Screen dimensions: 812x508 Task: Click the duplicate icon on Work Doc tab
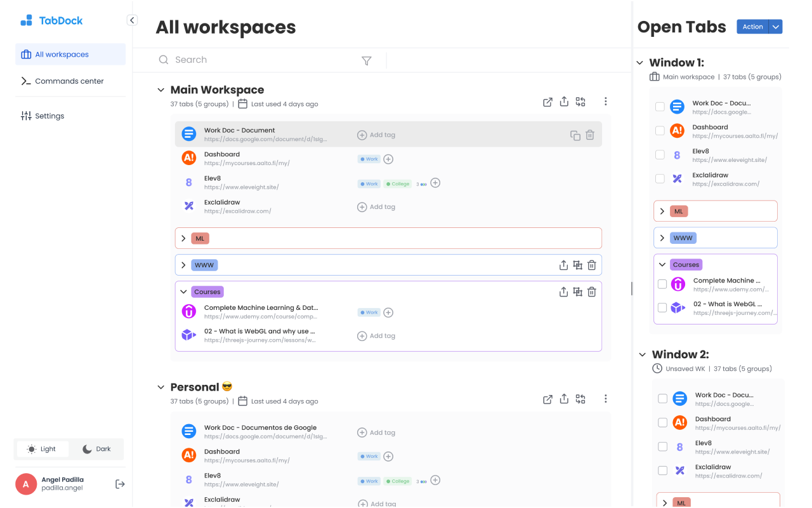click(x=575, y=135)
